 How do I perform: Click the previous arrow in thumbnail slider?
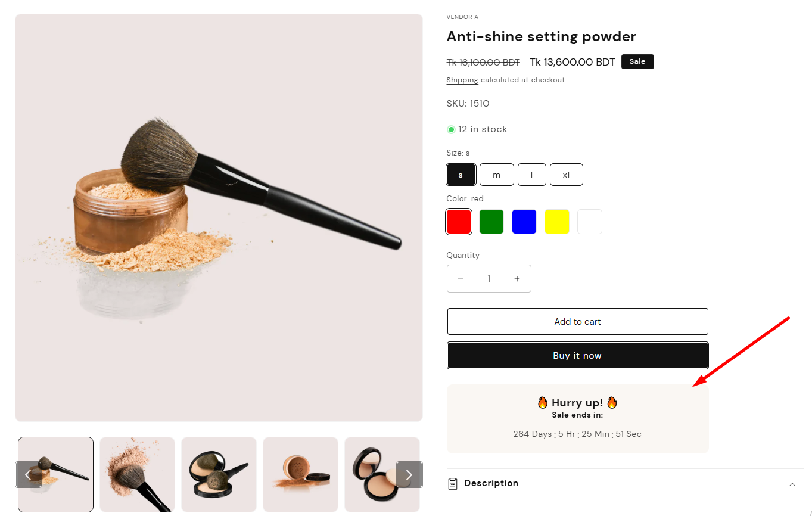pos(28,474)
